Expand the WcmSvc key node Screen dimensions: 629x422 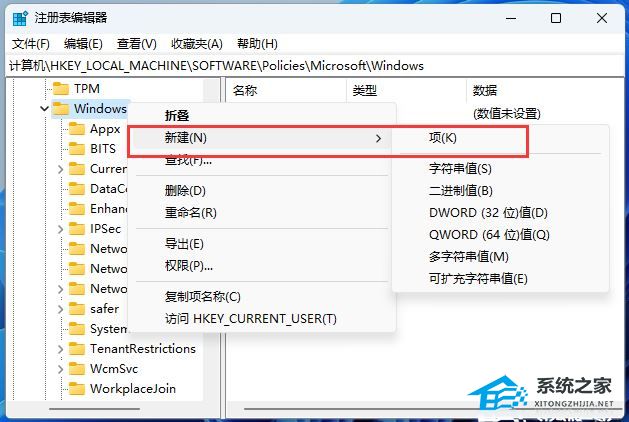(x=61, y=369)
